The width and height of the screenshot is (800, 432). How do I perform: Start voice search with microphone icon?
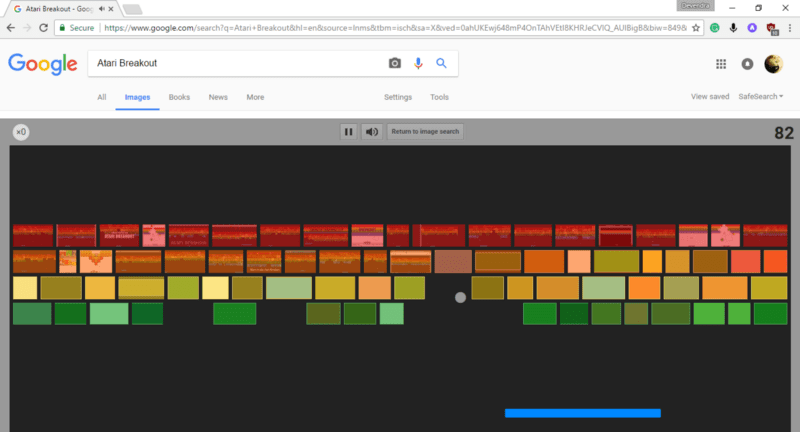coord(418,63)
